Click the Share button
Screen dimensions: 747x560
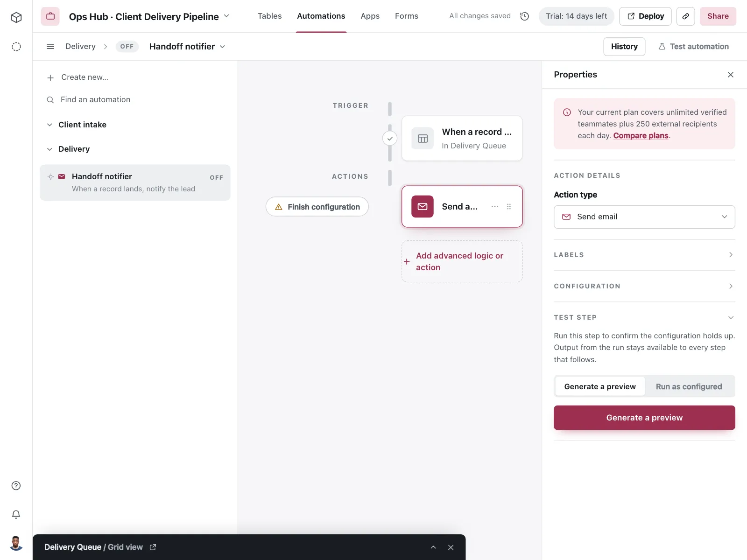(718, 16)
